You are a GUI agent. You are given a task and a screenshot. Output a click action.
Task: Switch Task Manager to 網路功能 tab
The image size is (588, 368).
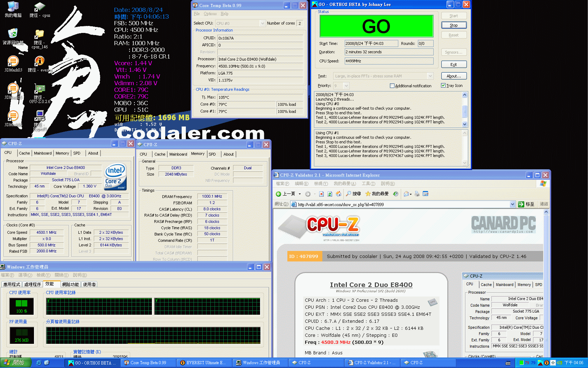(70, 285)
